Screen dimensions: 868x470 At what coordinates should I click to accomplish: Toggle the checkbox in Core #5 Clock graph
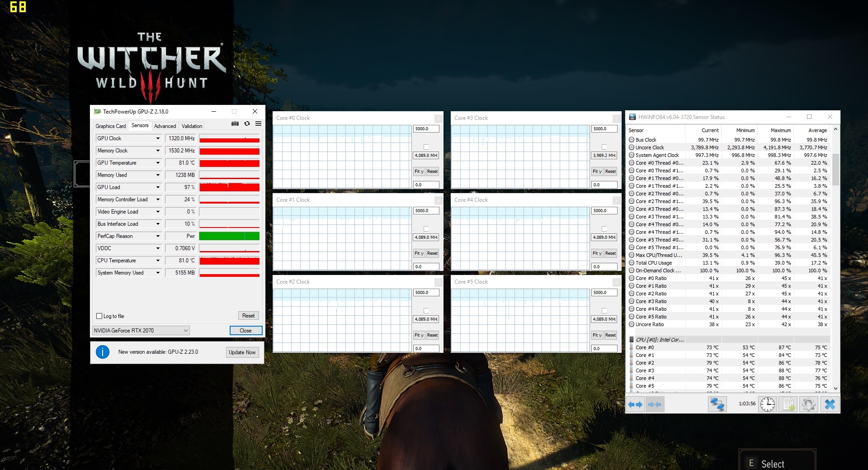[x=604, y=311]
